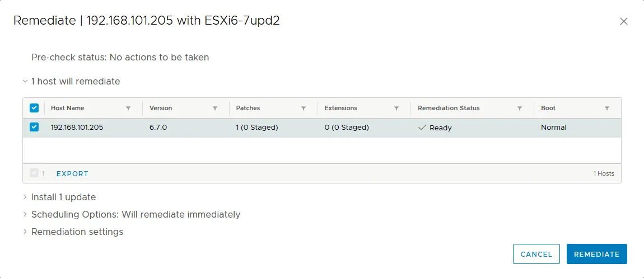644x278 pixels.
Task: Expand the Remediation settings section
Action: [25, 232]
